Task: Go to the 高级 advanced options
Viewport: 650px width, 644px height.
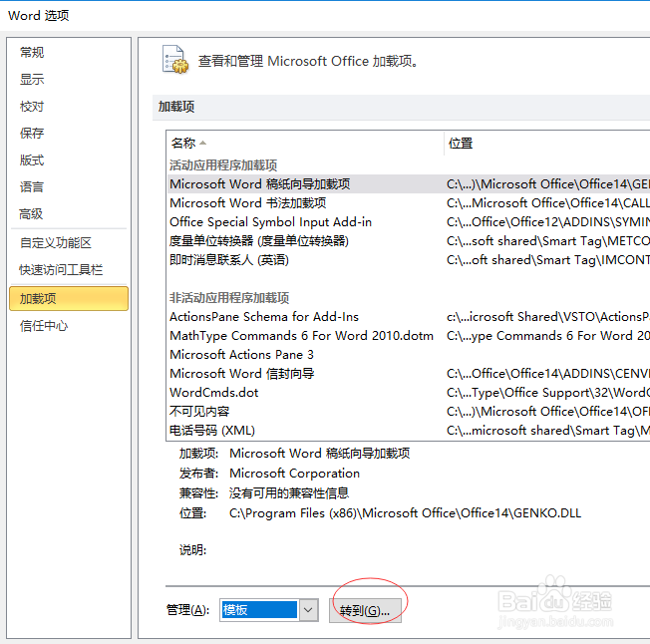Action: [x=31, y=214]
